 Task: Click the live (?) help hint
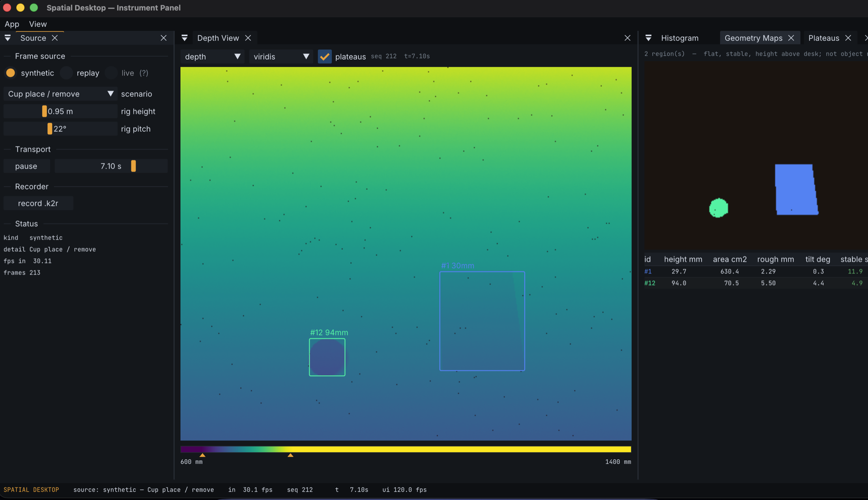click(144, 73)
